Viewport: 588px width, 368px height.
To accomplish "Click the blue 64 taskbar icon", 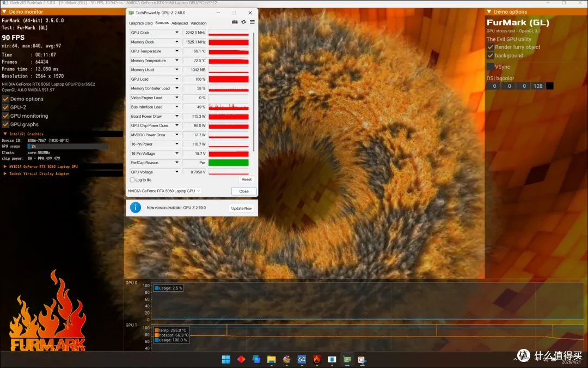I will pos(302,359).
